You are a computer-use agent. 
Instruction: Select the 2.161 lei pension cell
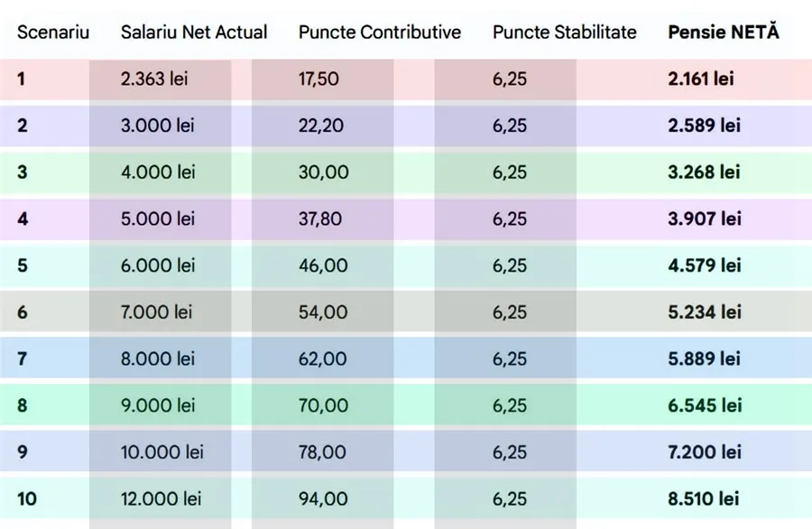(x=701, y=79)
